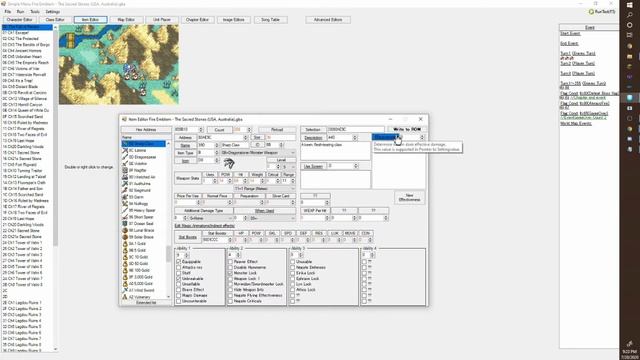Click Edit Magic Animations/Indirect effects link

click(x=204, y=226)
